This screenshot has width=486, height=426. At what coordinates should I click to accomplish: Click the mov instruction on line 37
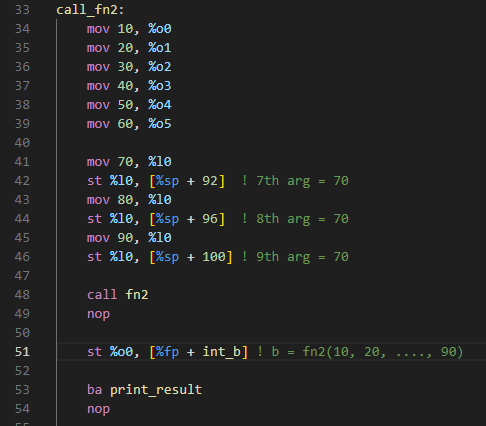(x=98, y=86)
